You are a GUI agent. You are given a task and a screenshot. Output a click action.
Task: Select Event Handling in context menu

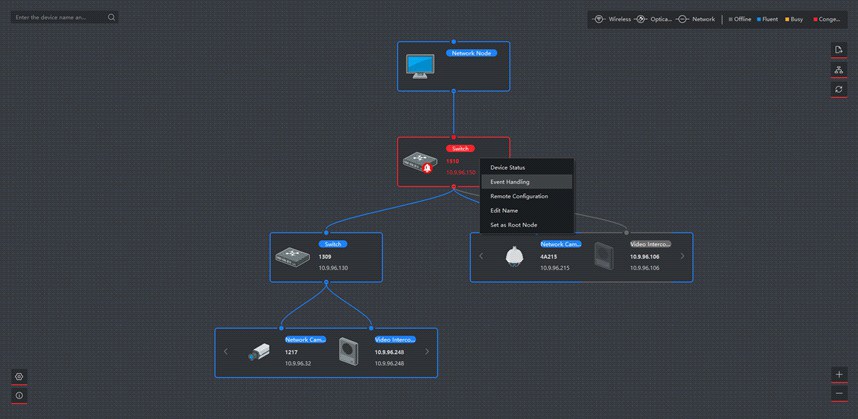tap(510, 182)
